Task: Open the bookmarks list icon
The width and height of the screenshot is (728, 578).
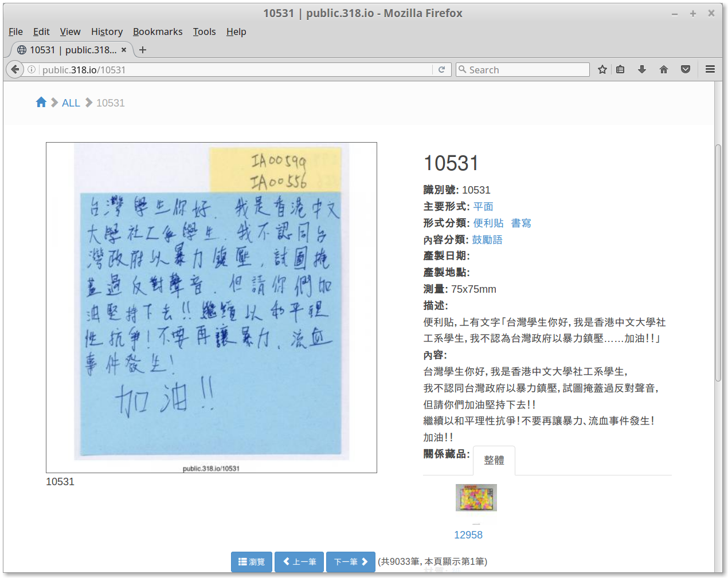Action: pos(620,69)
